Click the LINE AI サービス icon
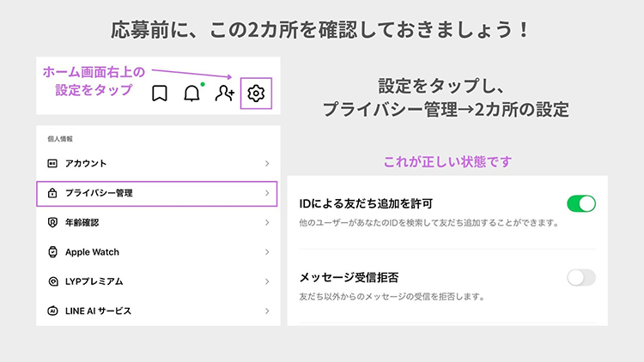The image size is (644, 362). [x=52, y=311]
